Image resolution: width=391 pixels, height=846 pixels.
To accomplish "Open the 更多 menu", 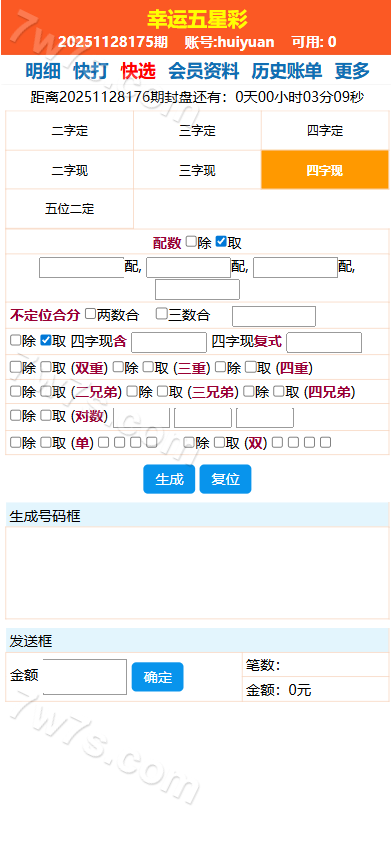I will 352,71.
